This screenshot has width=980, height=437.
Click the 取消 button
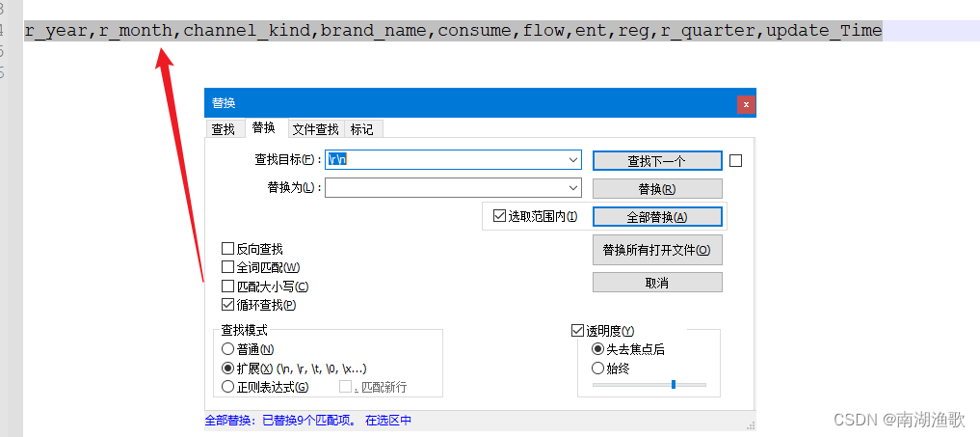pyautogui.click(x=657, y=283)
